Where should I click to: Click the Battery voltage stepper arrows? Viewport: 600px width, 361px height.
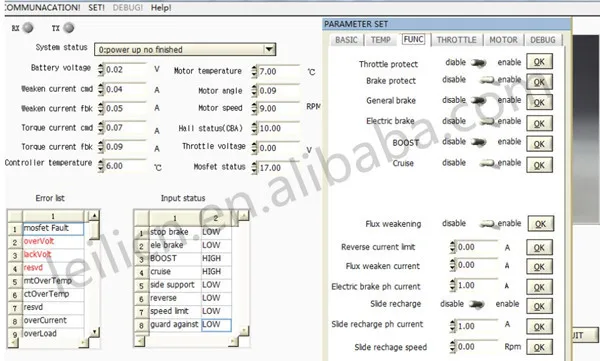tap(101, 70)
